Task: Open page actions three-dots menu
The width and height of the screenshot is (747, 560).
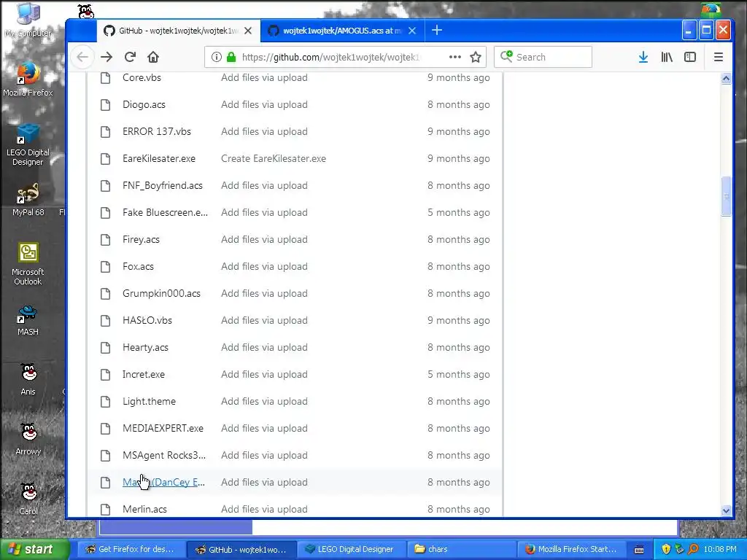Action: [x=455, y=57]
